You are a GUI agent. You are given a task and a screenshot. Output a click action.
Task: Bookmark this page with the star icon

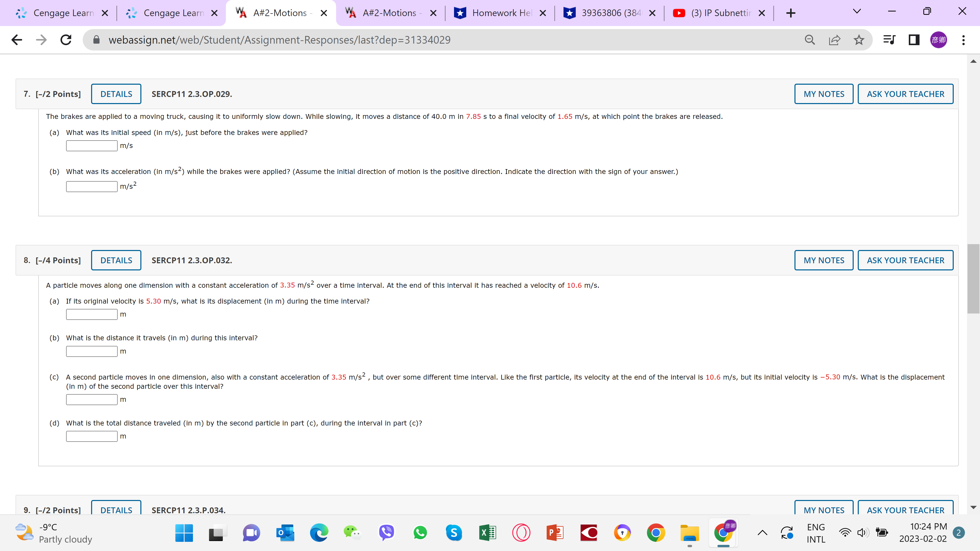[859, 40]
